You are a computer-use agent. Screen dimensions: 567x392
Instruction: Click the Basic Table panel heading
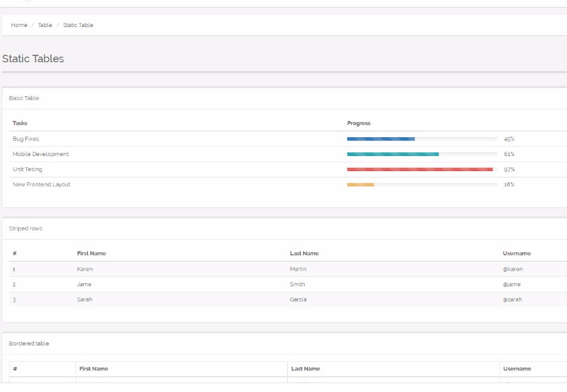tap(24, 98)
